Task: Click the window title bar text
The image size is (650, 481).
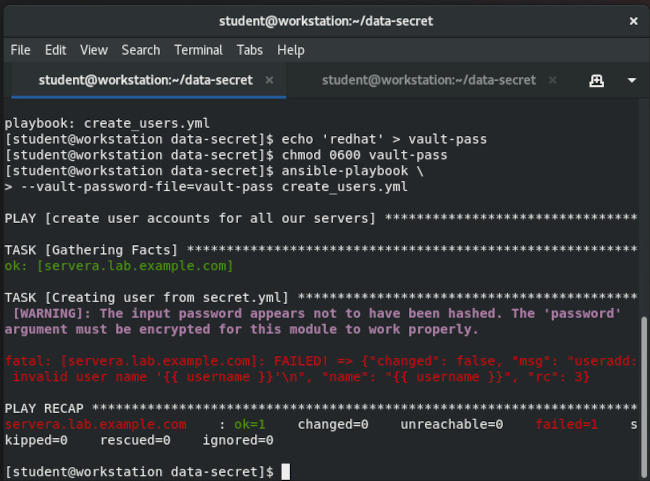Action: pyautogui.click(x=324, y=20)
